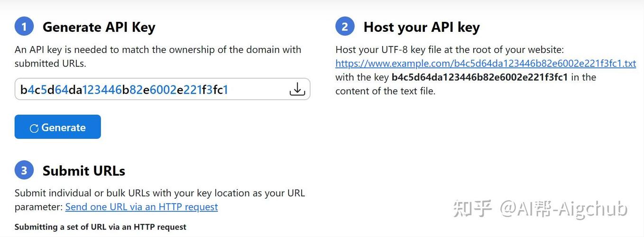
Task: Click the "Generate API Key" heading
Action: point(99,27)
